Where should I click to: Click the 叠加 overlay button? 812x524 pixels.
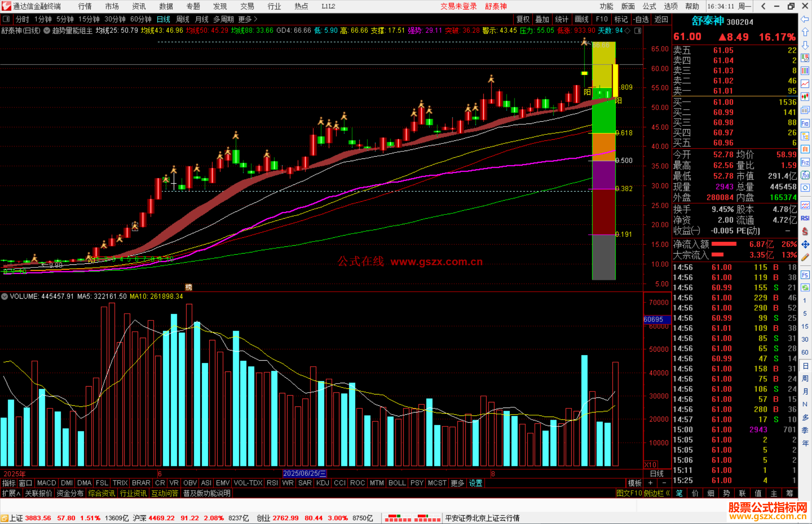click(x=542, y=19)
